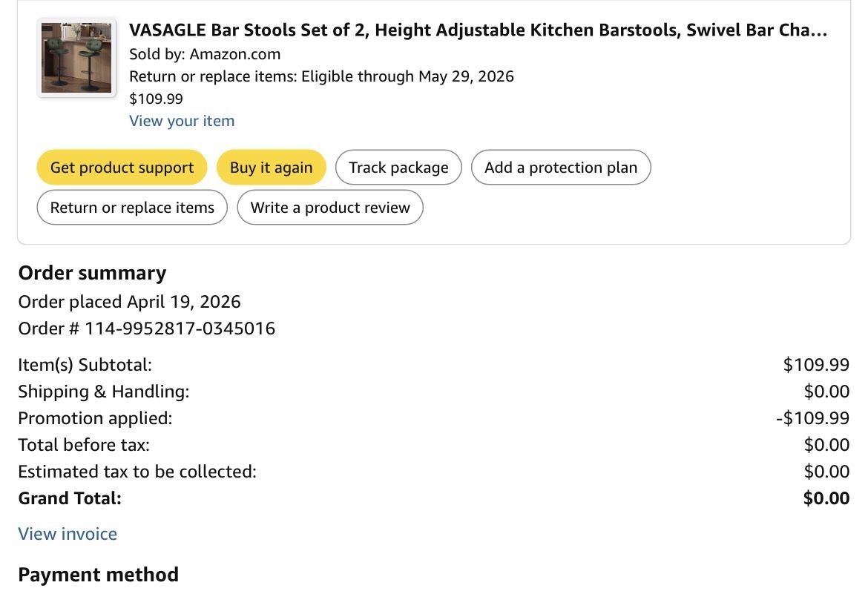868x591 pixels.
Task: Write a product review for the stools
Action: [329, 208]
